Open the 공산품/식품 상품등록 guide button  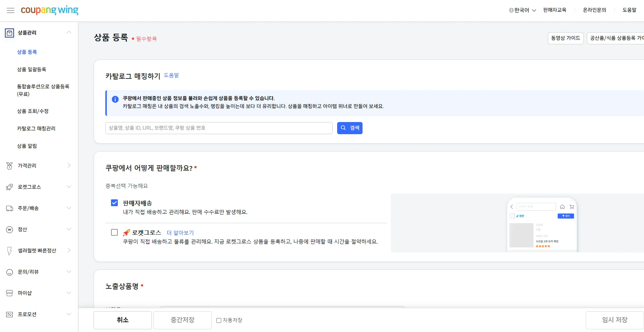coord(616,38)
